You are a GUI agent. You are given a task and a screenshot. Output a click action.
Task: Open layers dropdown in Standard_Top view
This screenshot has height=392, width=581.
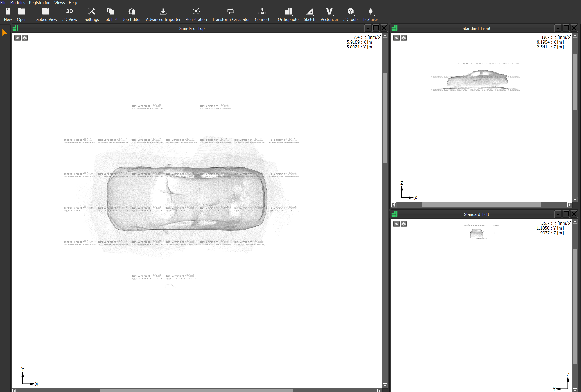[x=25, y=38]
